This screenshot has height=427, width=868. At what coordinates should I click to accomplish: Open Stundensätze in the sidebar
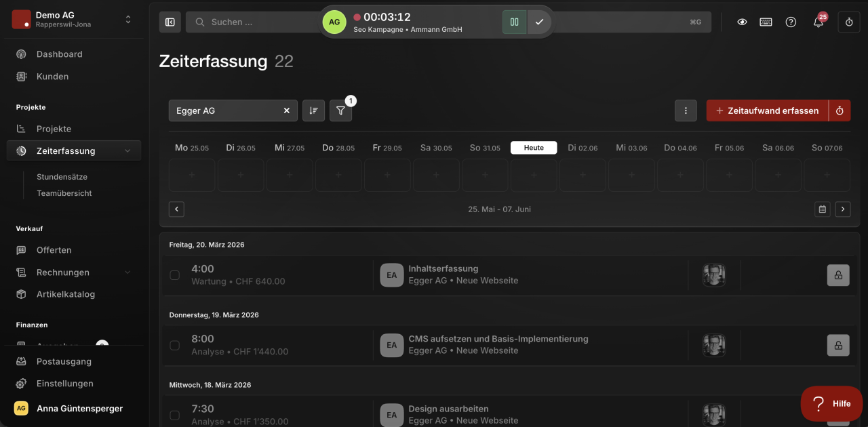(62, 177)
